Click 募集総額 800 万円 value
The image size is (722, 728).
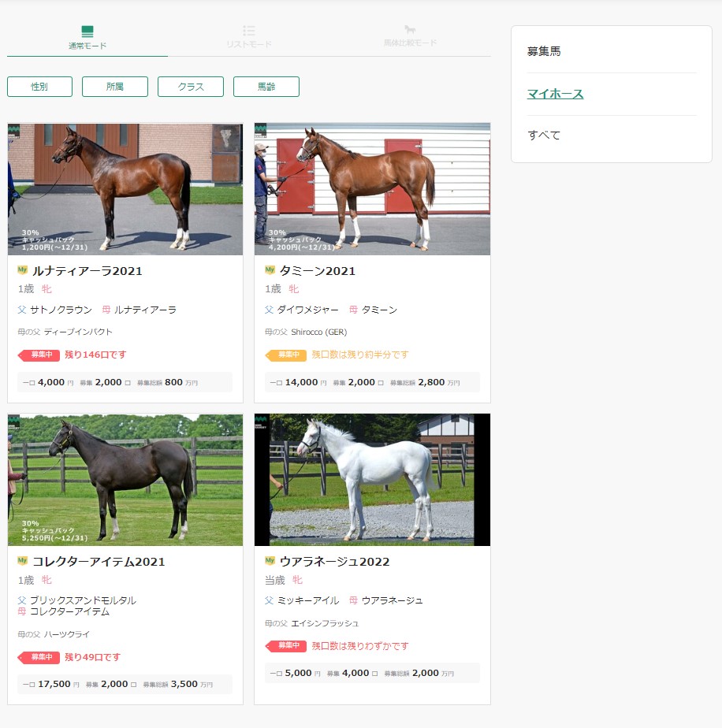tap(168, 383)
